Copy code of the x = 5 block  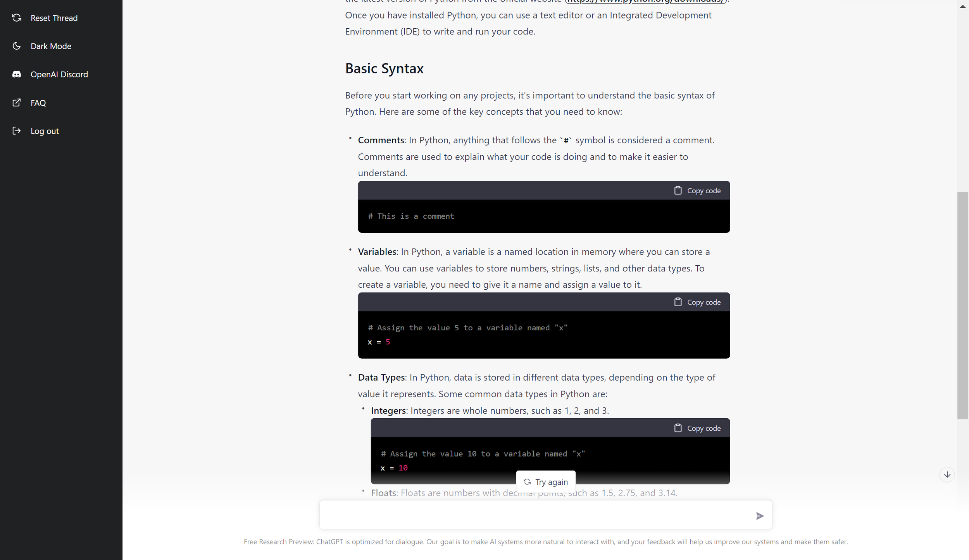coord(697,302)
